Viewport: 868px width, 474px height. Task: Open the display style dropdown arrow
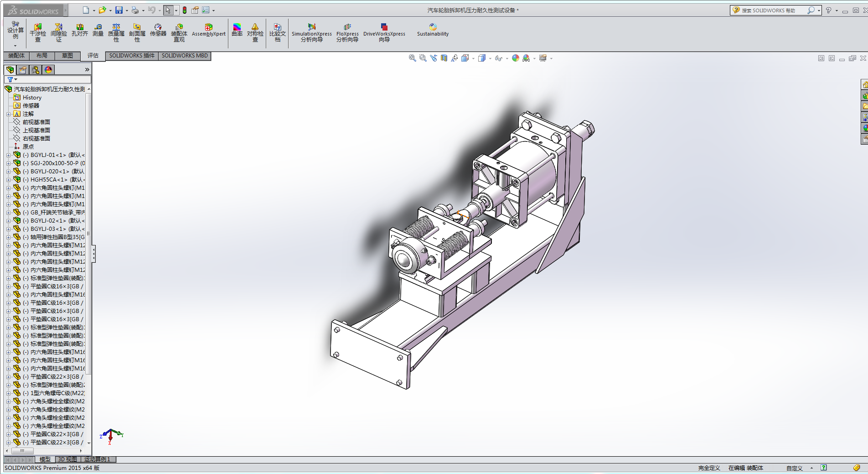pos(490,58)
